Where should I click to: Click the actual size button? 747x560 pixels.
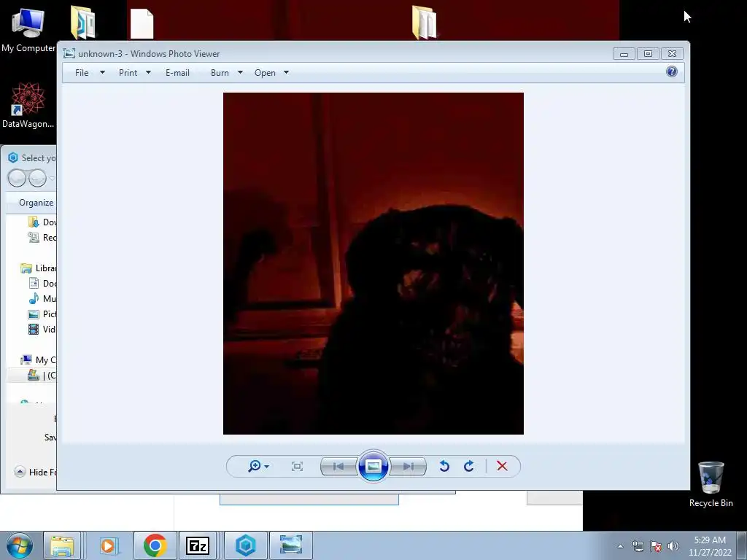298,466
